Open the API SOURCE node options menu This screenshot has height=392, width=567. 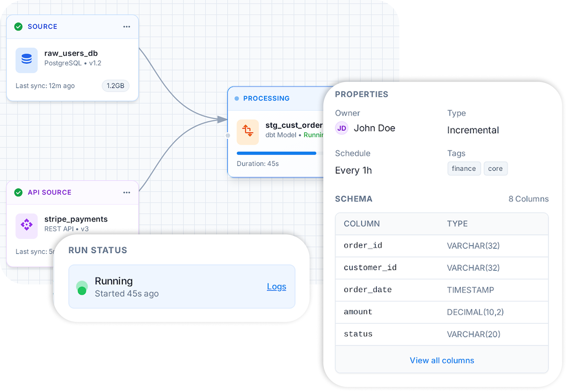pyautogui.click(x=127, y=193)
